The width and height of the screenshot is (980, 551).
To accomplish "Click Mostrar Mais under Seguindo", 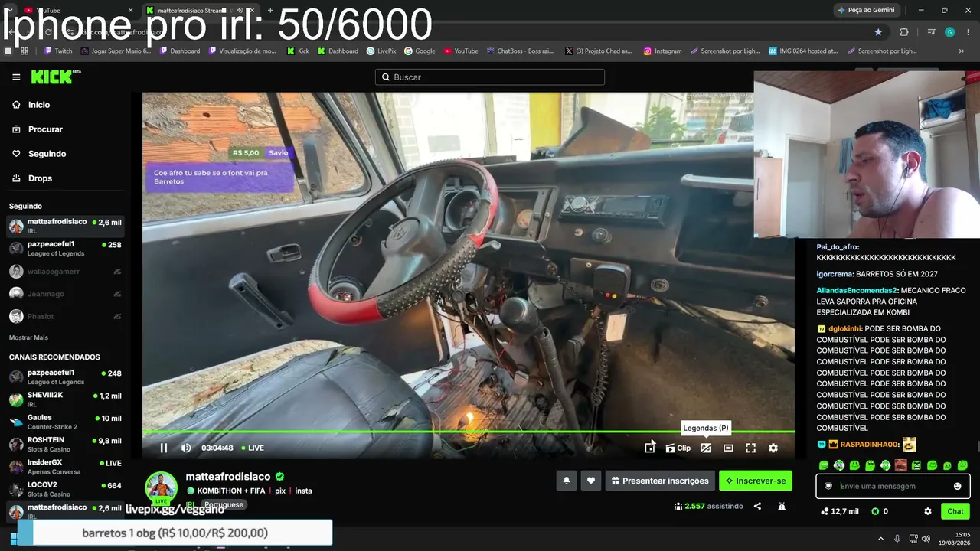I will [x=28, y=337].
